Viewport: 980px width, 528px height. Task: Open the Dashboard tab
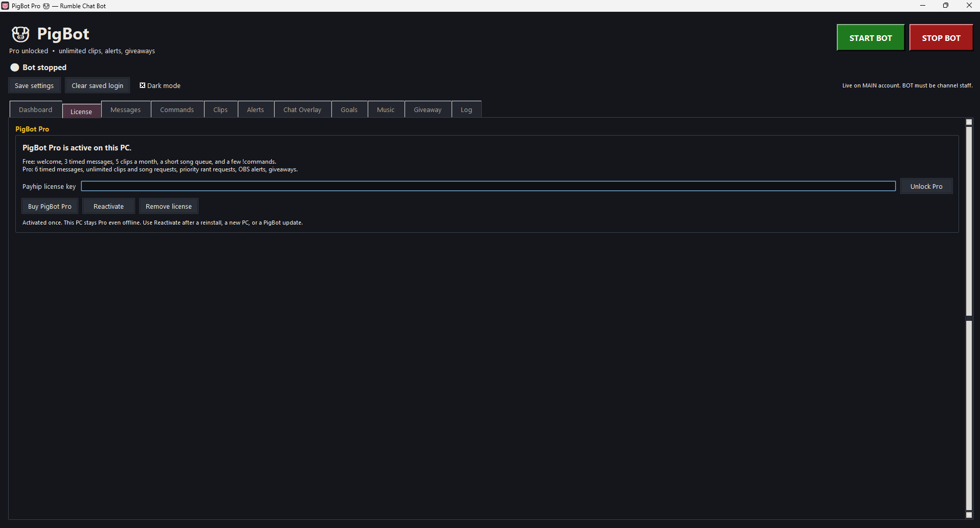click(x=36, y=109)
